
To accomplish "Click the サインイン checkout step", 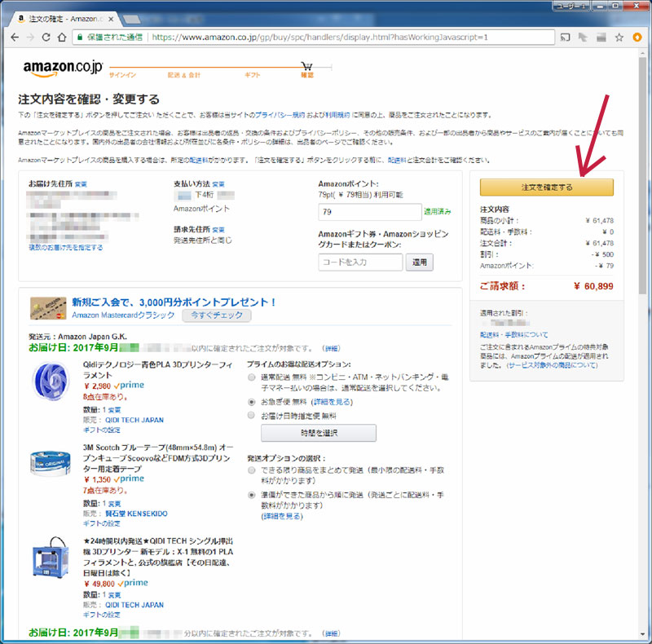I will pos(123,75).
